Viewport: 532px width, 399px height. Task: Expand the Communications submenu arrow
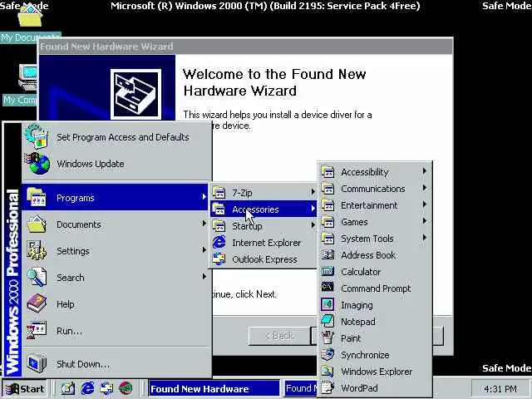point(424,188)
